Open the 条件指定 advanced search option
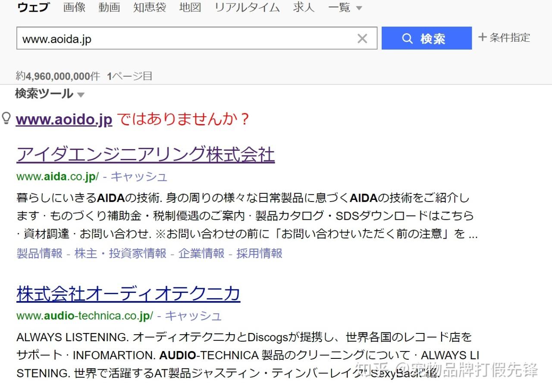This screenshot has width=552, height=392. pos(504,37)
